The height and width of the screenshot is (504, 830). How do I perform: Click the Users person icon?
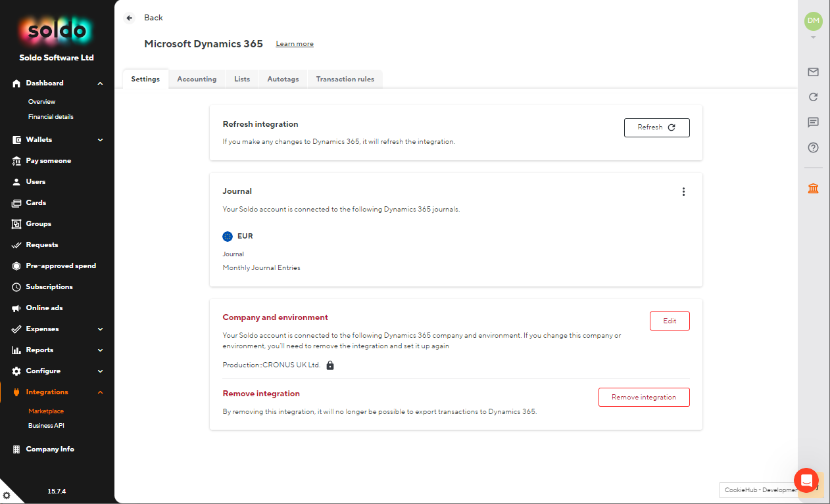coord(16,182)
